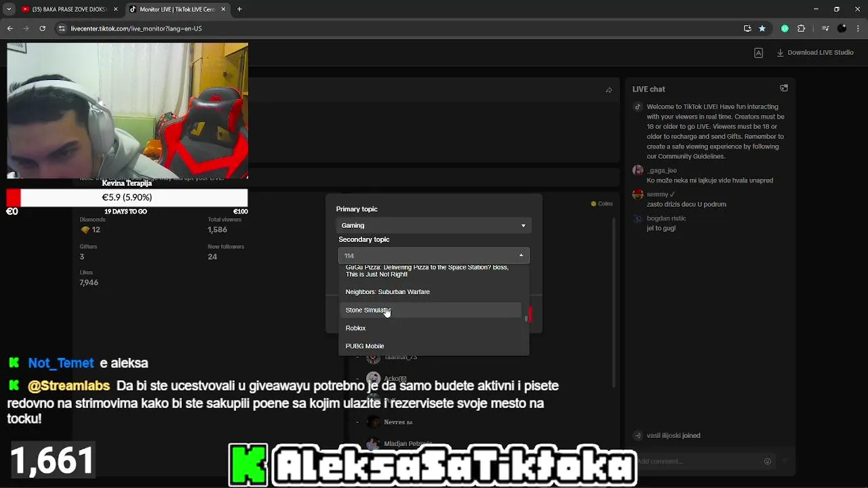Click the Gifters count 3

82,257
